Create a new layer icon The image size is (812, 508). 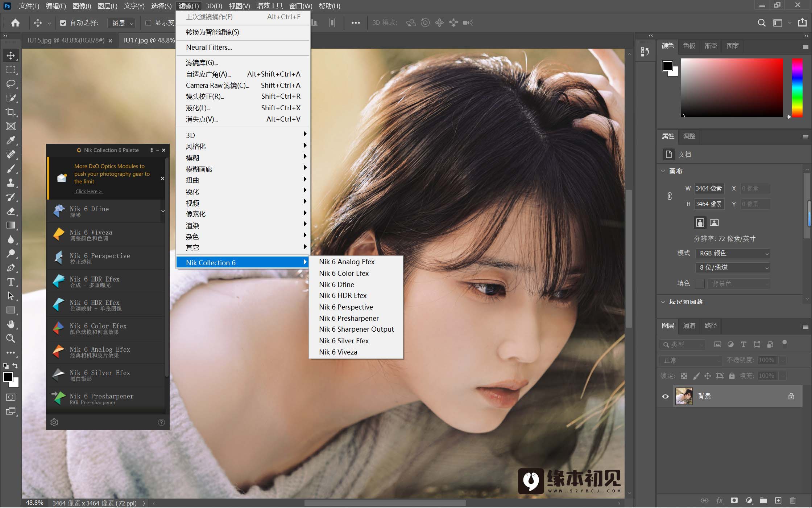(778, 500)
